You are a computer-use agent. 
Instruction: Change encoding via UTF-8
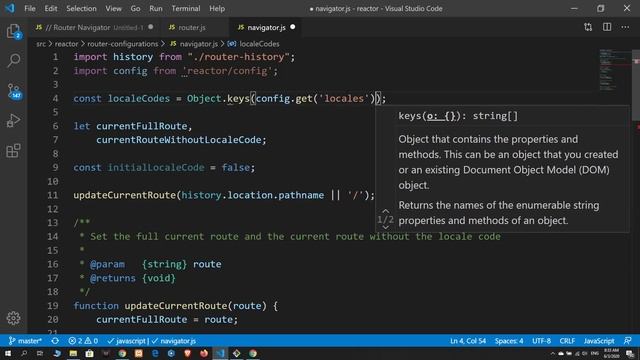(541, 341)
